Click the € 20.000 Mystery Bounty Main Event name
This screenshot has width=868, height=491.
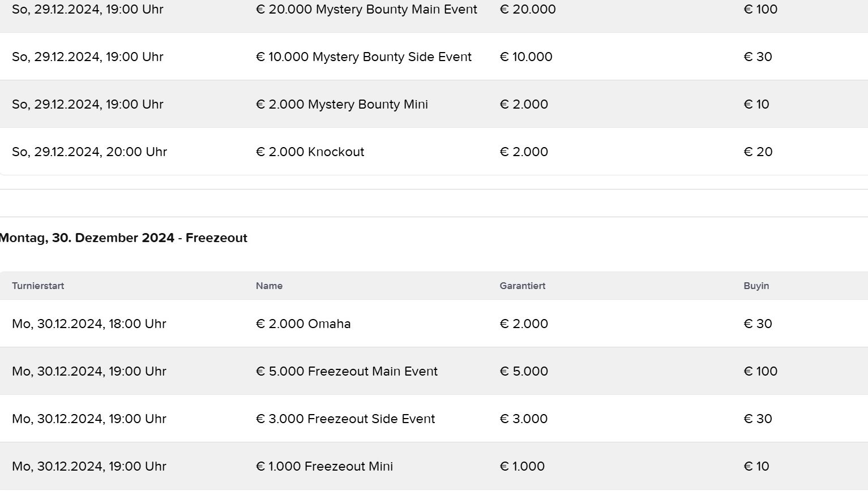[x=366, y=10]
